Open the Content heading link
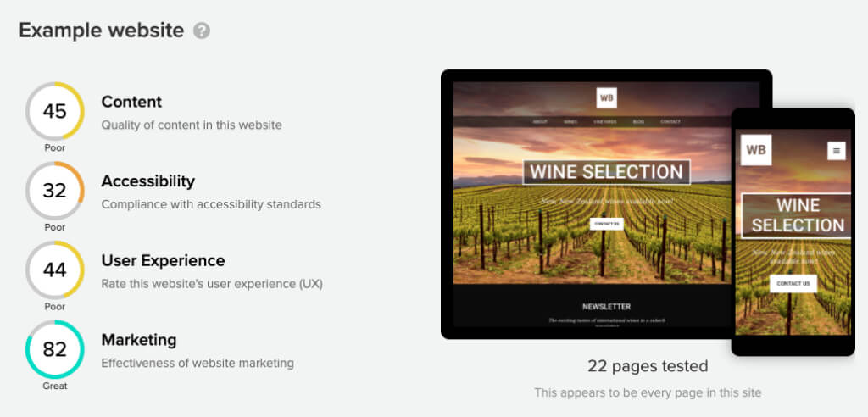This screenshot has width=868, height=417. (131, 102)
